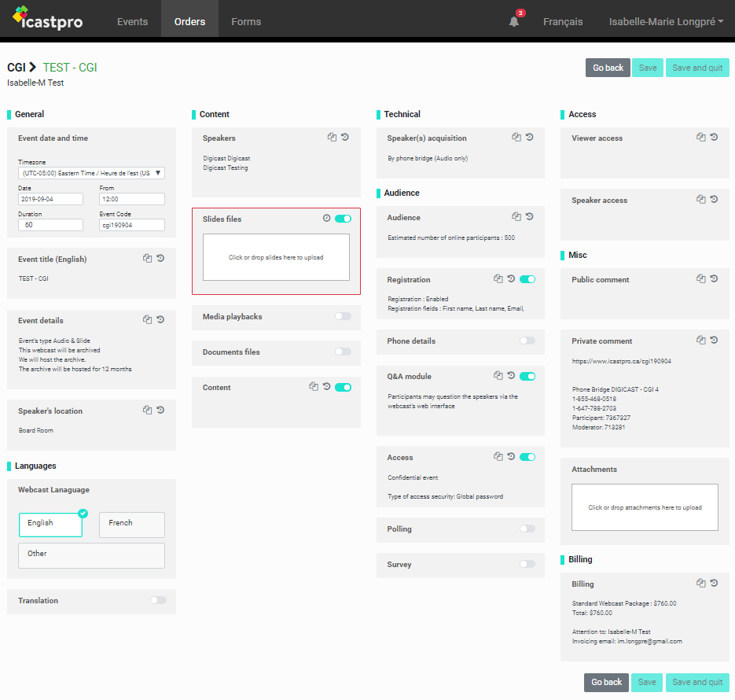Click the Event Code input field
The width and height of the screenshot is (735, 700).
point(132,225)
